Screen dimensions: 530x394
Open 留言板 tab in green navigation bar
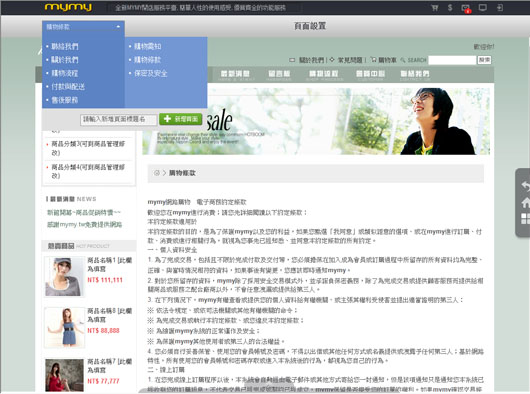click(x=279, y=75)
